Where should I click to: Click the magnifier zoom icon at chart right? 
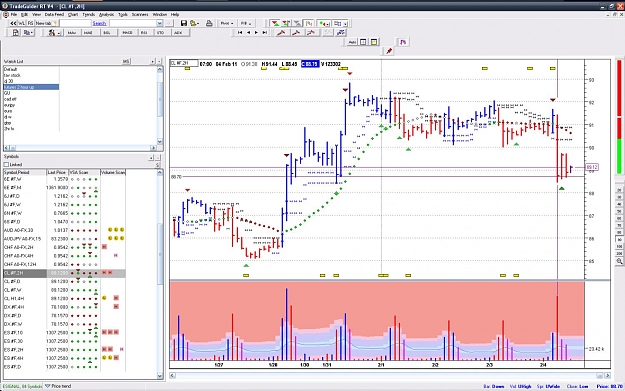point(619,261)
